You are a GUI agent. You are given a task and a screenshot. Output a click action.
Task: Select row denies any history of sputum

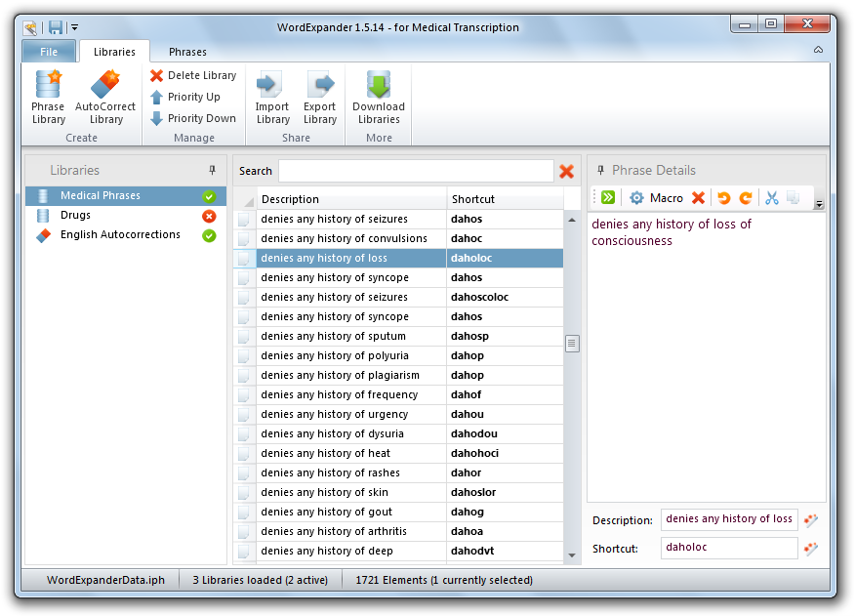pos(398,336)
